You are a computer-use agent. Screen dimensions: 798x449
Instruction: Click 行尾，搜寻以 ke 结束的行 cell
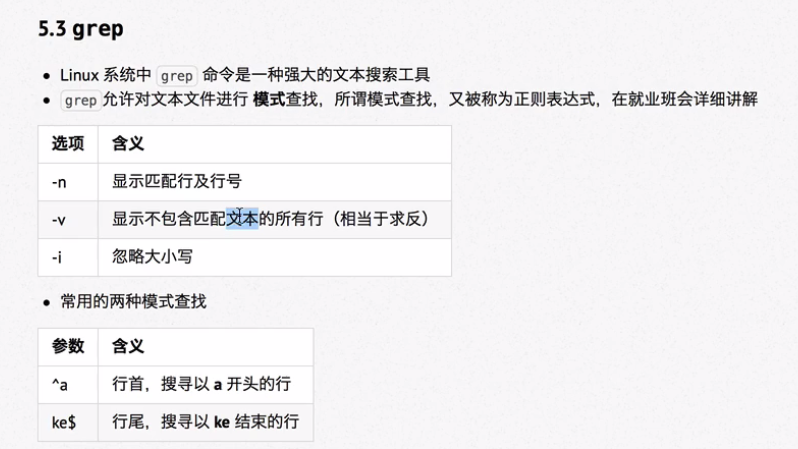206,422
